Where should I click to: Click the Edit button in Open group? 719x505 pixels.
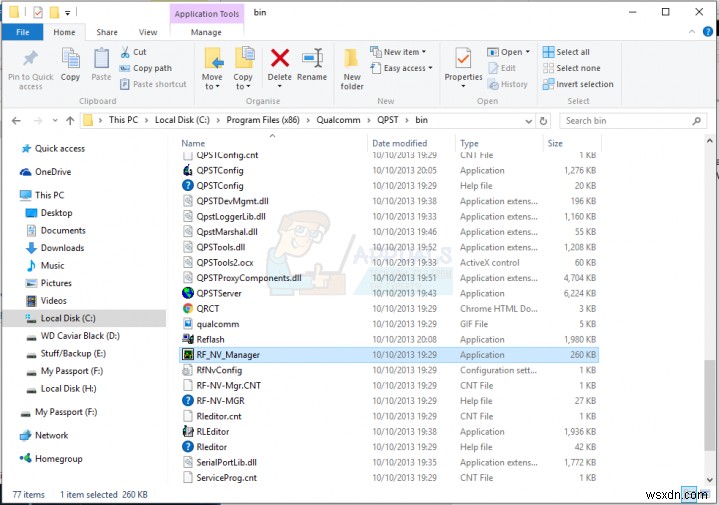click(x=502, y=68)
